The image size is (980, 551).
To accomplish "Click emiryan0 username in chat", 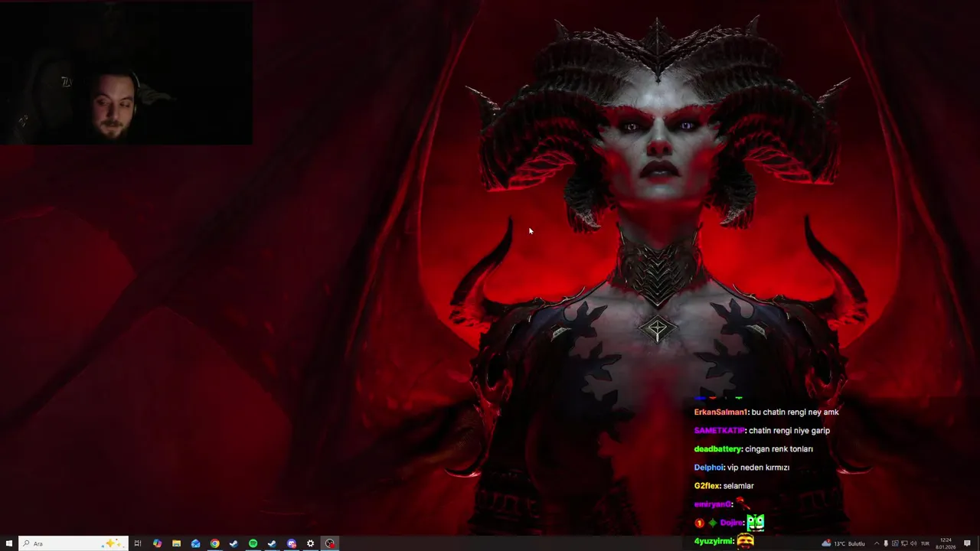I will click(x=713, y=504).
